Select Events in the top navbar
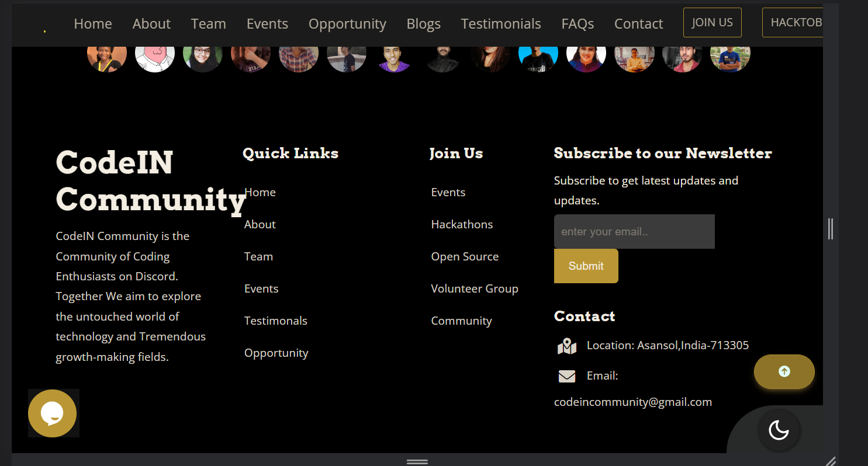 (267, 23)
